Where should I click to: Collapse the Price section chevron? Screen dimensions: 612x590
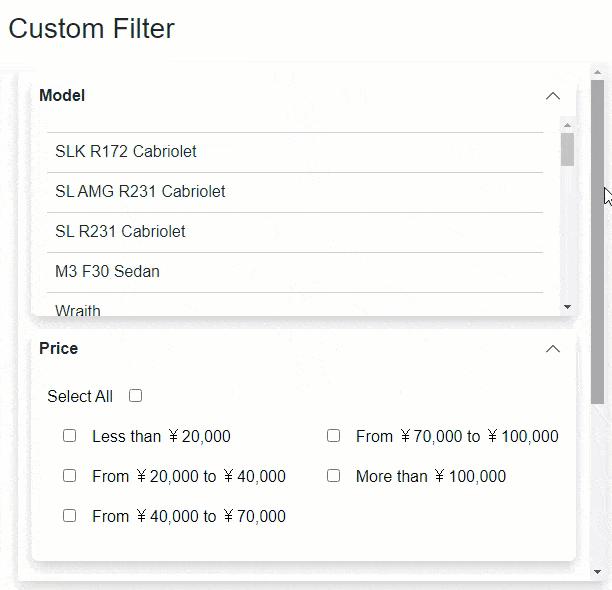pos(553,349)
